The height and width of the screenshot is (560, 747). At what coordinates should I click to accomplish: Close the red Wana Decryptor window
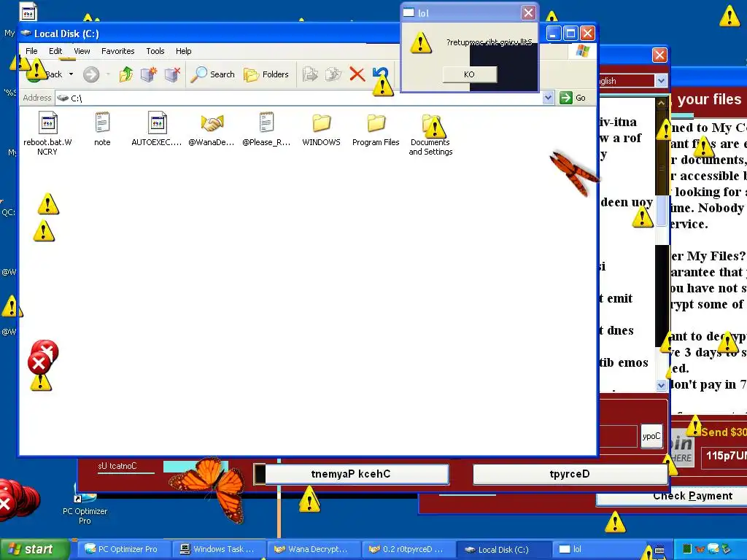click(x=659, y=55)
